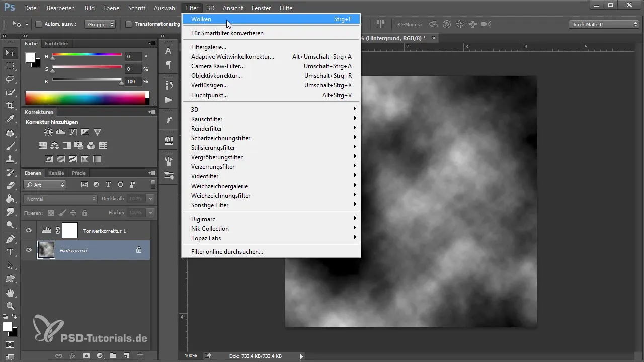This screenshot has width=644, height=362.
Task: Switch to the Kanäle tab
Action: coord(56,173)
